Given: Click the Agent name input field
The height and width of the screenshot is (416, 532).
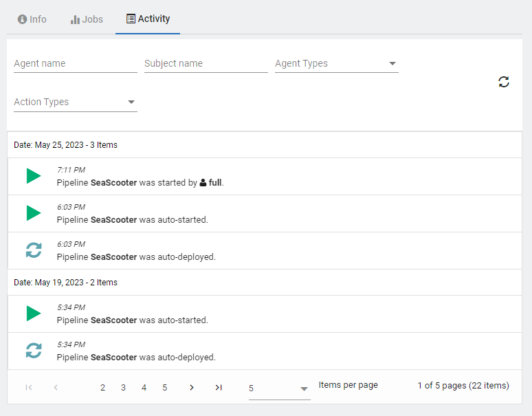Looking at the screenshot, I should pos(75,63).
